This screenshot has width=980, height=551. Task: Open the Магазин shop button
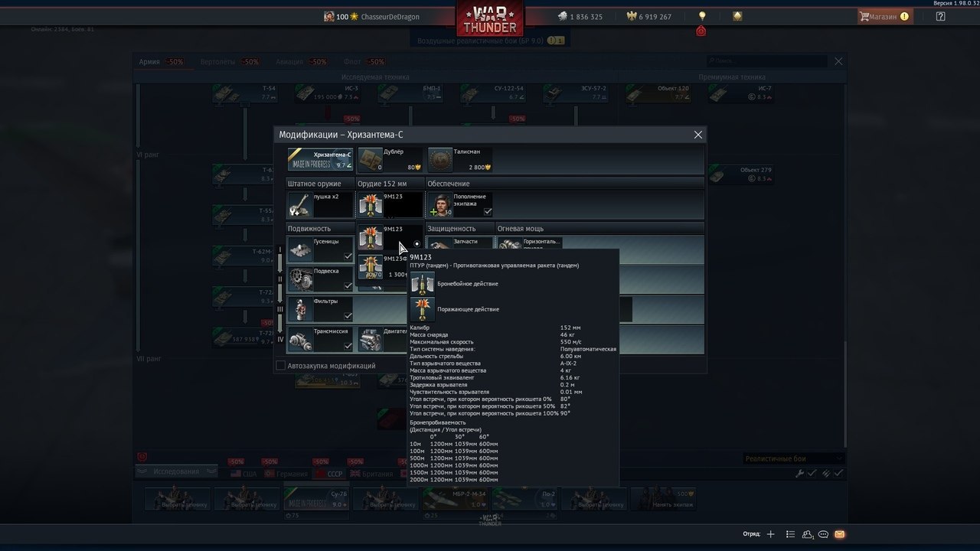click(x=884, y=16)
